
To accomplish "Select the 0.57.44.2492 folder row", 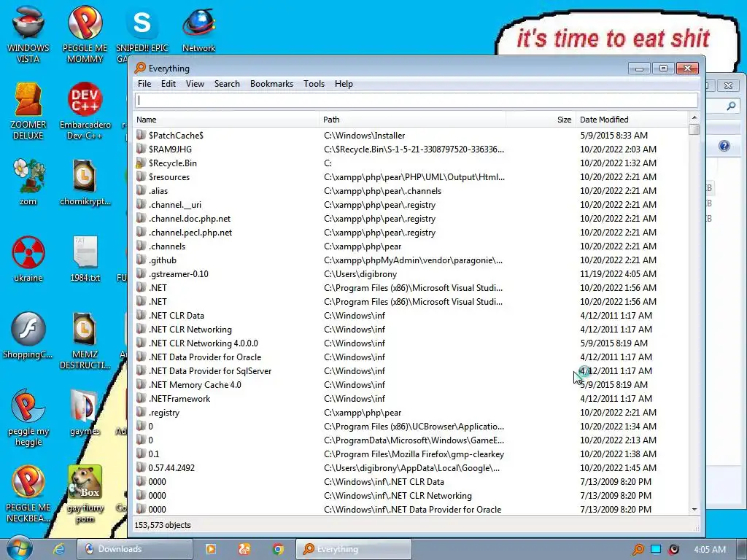I will coord(411,467).
